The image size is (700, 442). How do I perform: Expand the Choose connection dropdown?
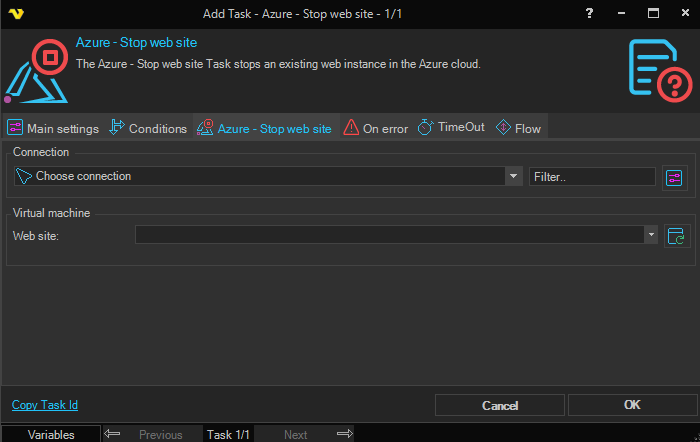[x=514, y=177]
